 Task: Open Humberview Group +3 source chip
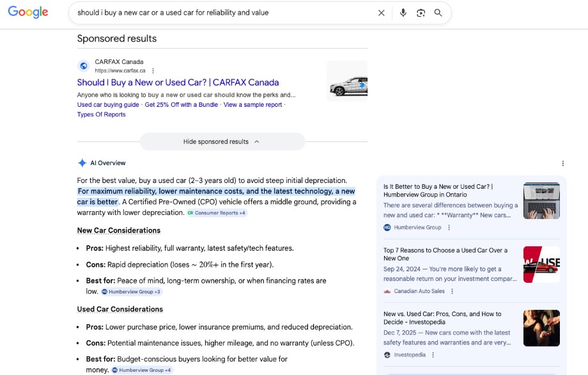coord(131,292)
